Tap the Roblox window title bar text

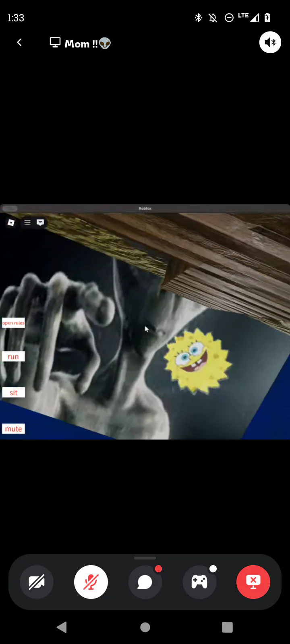tap(145, 208)
